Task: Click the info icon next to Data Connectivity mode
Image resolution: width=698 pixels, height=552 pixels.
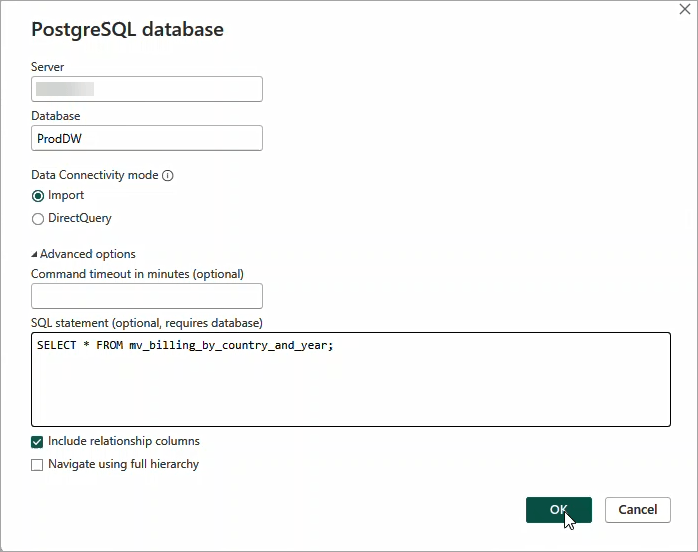Action: click(x=167, y=175)
